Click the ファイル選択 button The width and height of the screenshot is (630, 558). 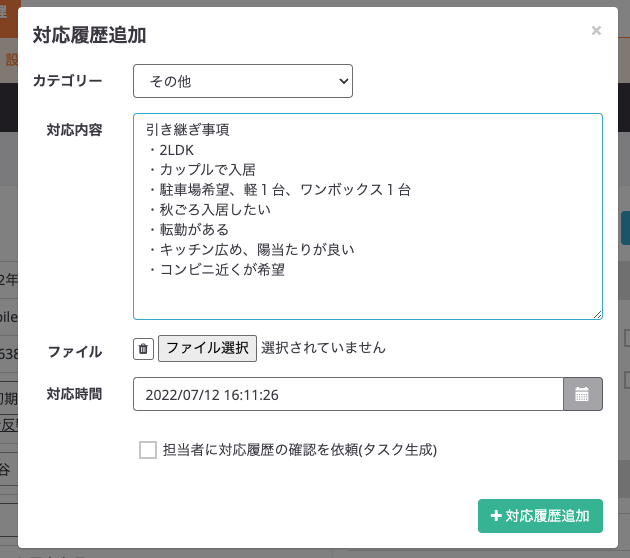click(x=207, y=348)
